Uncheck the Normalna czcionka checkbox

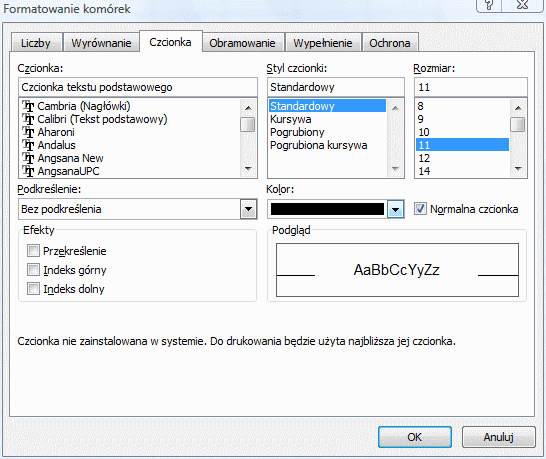coord(420,209)
